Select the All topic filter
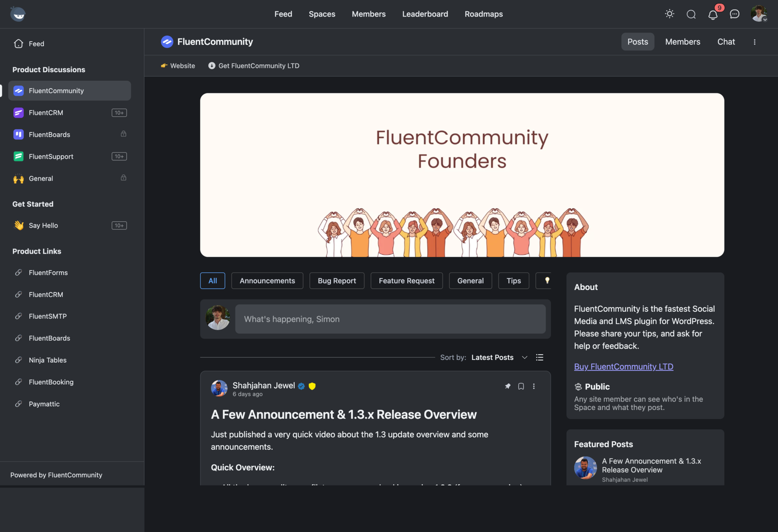This screenshot has width=778, height=532. pyautogui.click(x=212, y=281)
